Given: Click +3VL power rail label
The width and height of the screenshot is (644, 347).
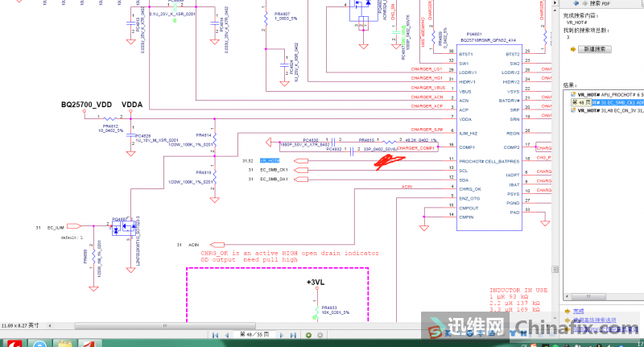Looking at the screenshot, I should 316,282.
